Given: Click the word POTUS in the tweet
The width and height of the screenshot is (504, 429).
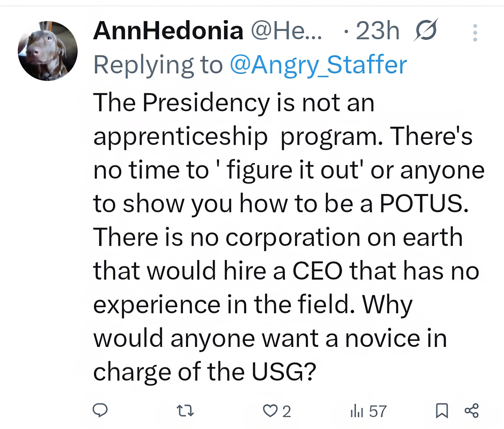Looking at the screenshot, I should (424, 204).
